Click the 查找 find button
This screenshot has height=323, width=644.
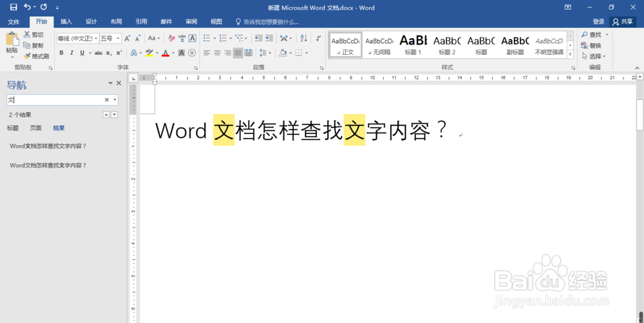click(591, 35)
